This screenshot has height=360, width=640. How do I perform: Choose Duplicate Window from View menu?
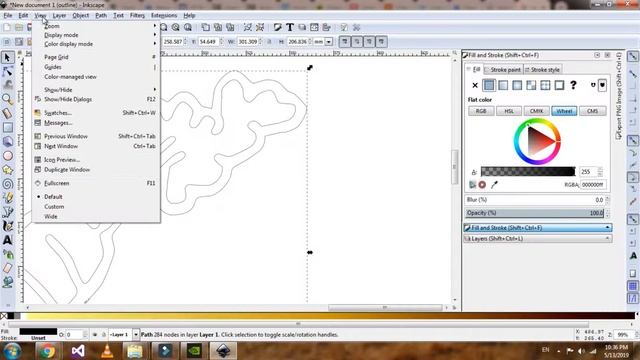(x=96, y=170)
